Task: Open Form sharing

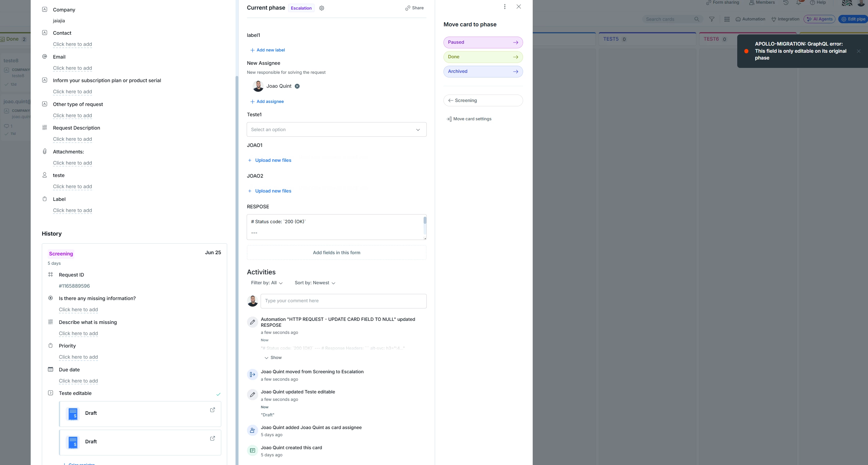Action: point(722,3)
